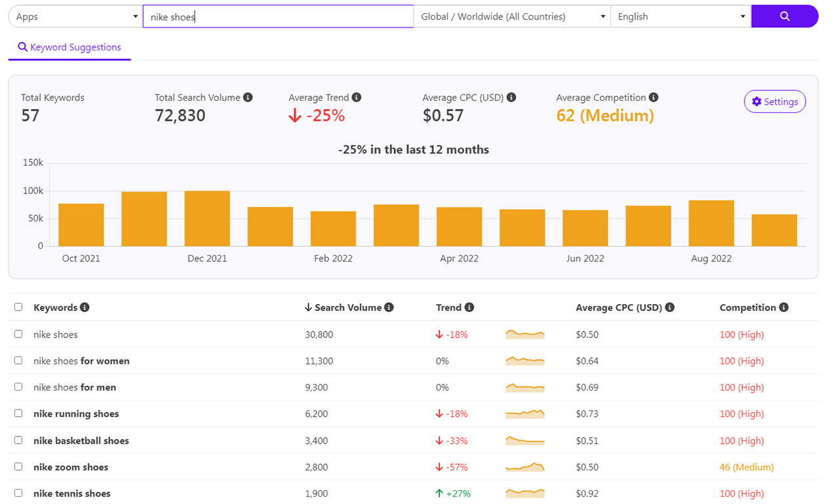
Task: Click the magnifying glass search icon
Action: (785, 16)
